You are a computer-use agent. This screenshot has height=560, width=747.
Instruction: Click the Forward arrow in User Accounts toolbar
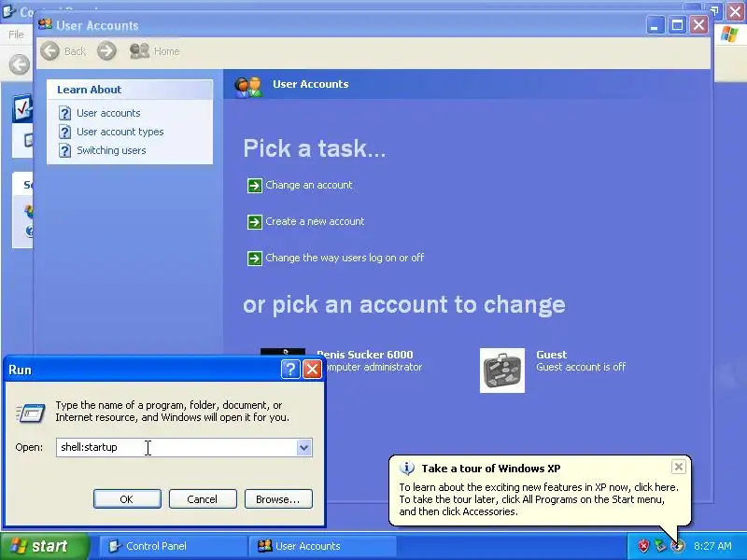(x=106, y=51)
